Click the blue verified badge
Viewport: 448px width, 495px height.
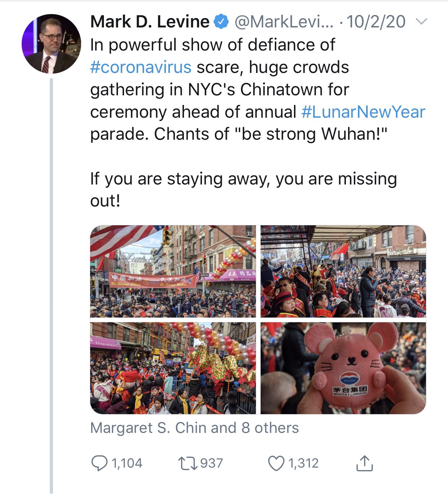pyautogui.click(x=221, y=22)
